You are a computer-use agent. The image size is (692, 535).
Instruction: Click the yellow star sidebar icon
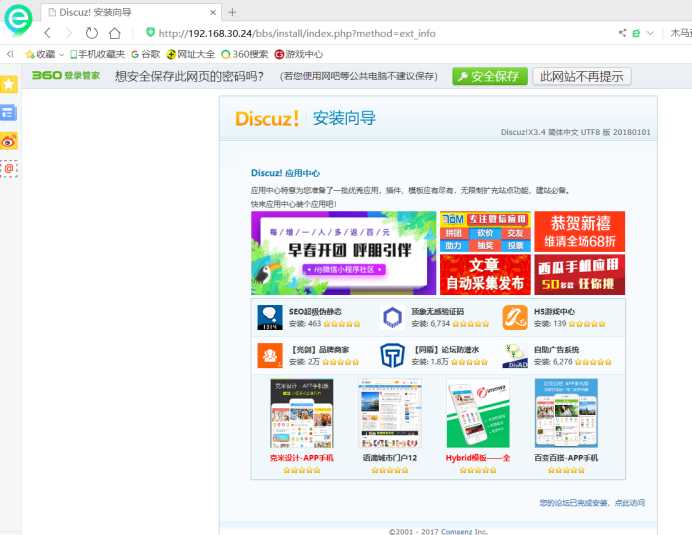pos(9,84)
